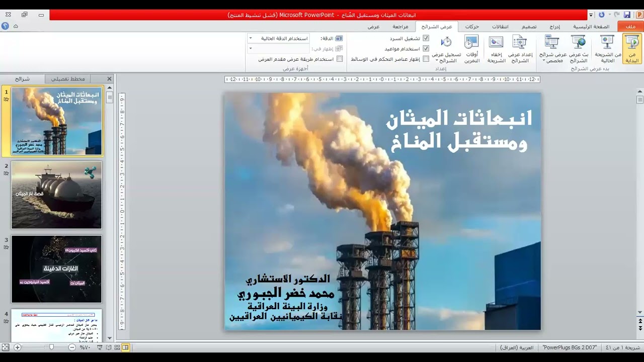Open Record Slide Show menu (تسجيل عرض الشرائح)
The image size is (644, 362).
[446, 48]
